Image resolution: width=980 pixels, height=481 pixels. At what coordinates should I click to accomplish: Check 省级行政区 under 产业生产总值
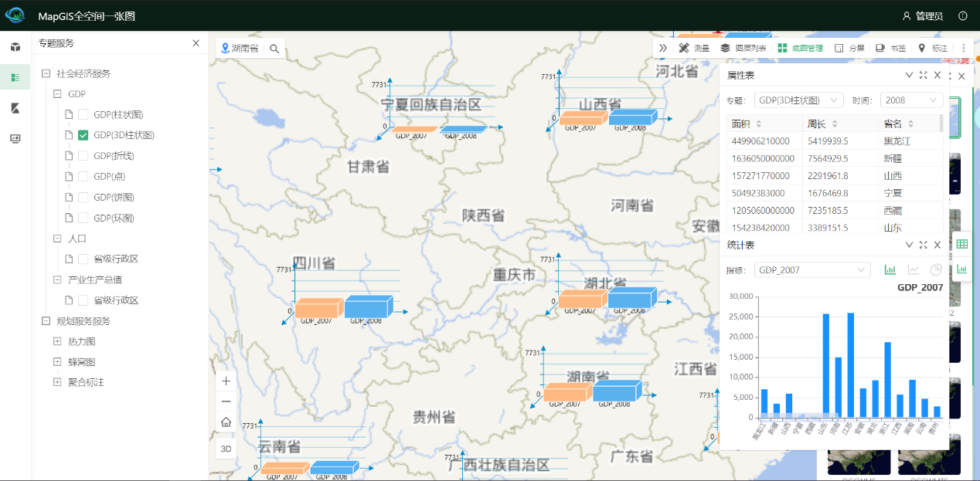coord(83,300)
